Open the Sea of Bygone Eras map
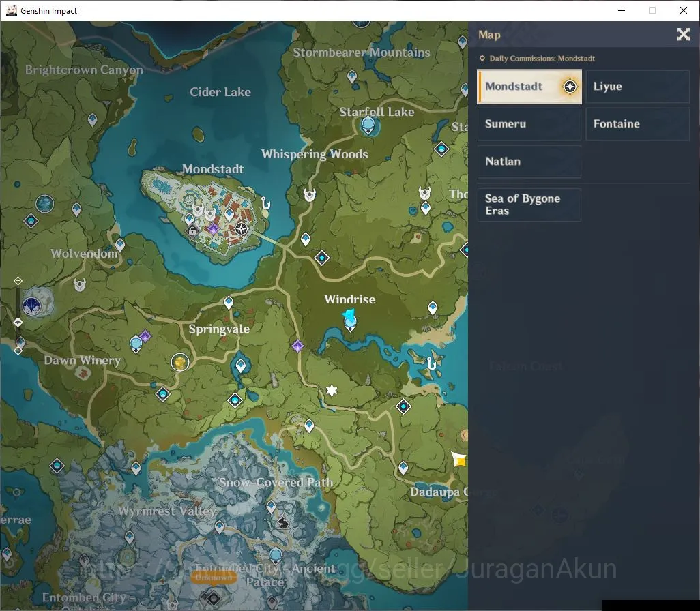Screen dimensions: 700x611 pyautogui.click(x=529, y=205)
